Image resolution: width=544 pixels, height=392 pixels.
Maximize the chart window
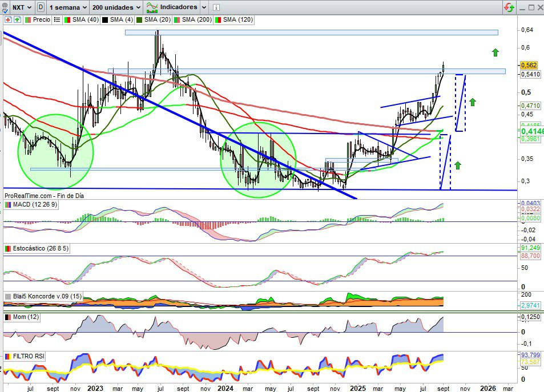[x=531, y=7]
